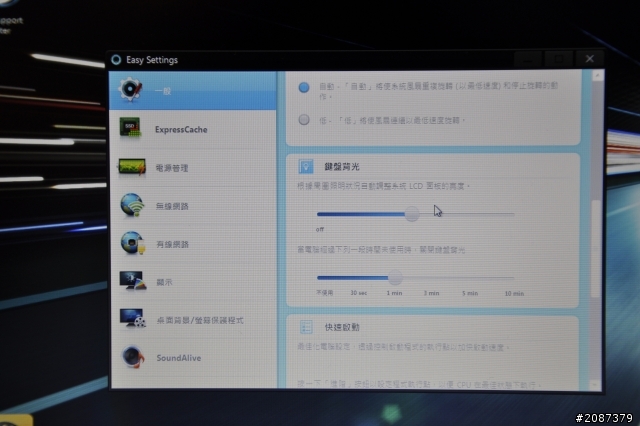Viewport: 640px width, 426px height.
Task: Set backlight timeout to 10 min
Action: (x=514, y=293)
